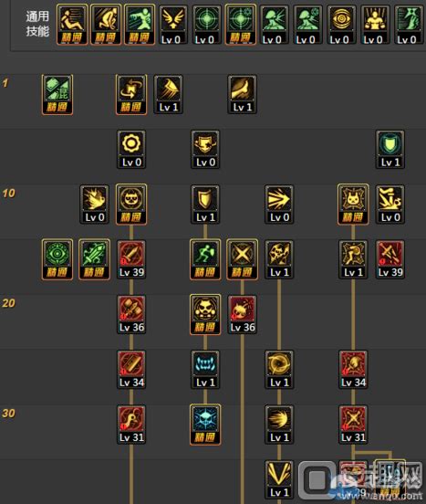Select the golden swirl orb skill Lv 1
426x504 pixels.
(279, 370)
